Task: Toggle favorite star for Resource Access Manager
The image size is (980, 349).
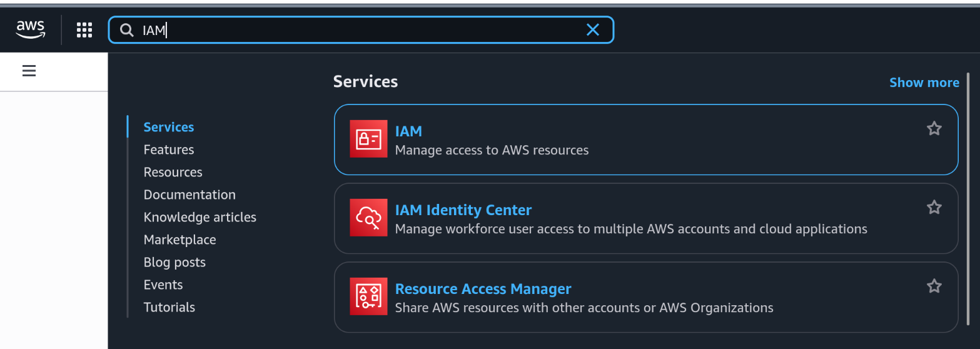Action: point(934,286)
